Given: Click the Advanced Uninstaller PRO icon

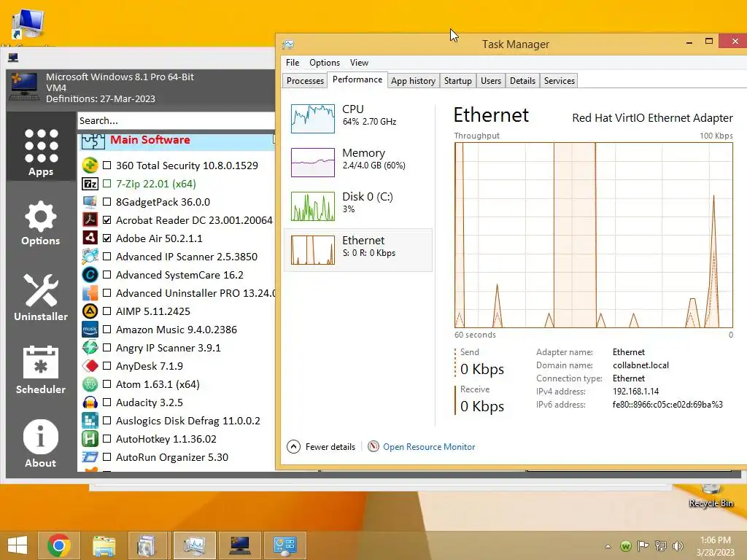Looking at the screenshot, I should tap(90, 293).
